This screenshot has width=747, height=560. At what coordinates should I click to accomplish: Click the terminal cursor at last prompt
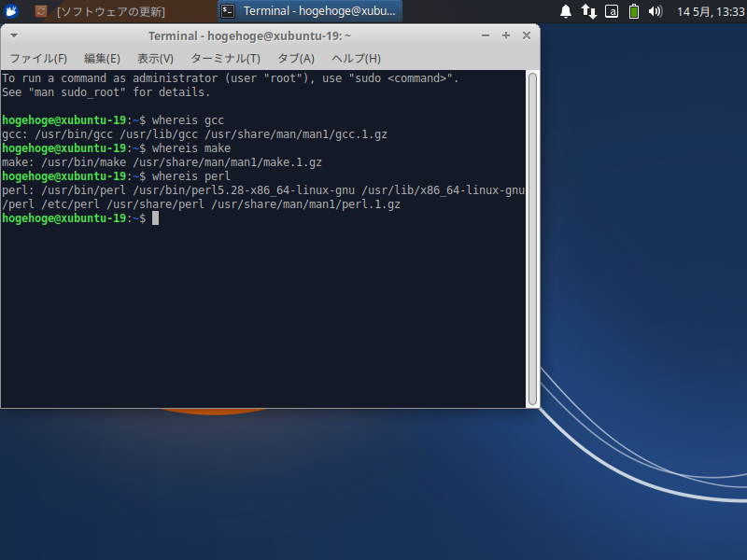155,218
